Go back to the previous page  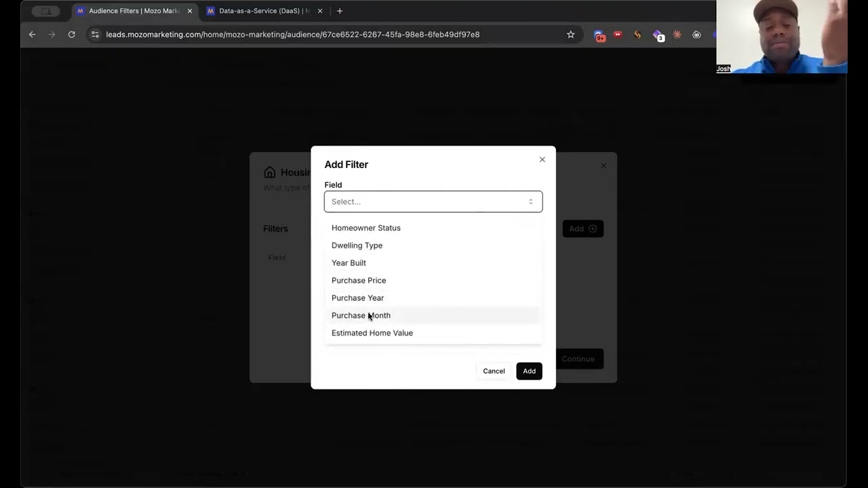click(32, 35)
